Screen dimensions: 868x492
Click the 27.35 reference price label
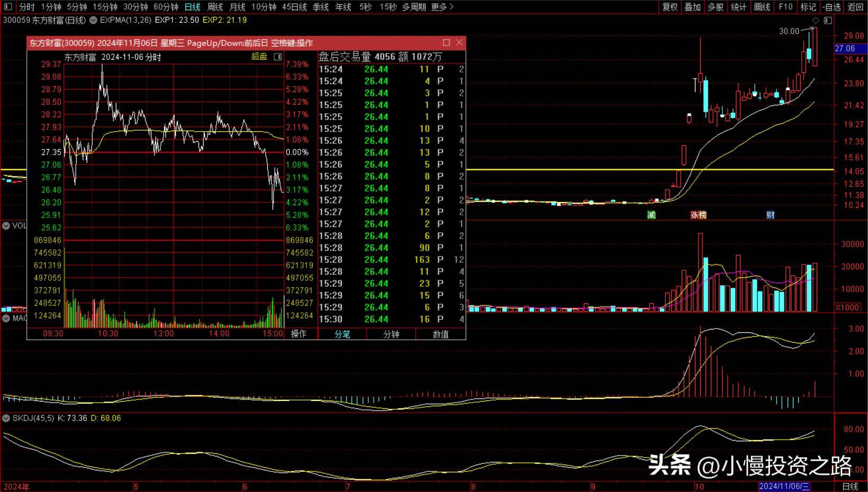pyautogui.click(x=51, y=152)
